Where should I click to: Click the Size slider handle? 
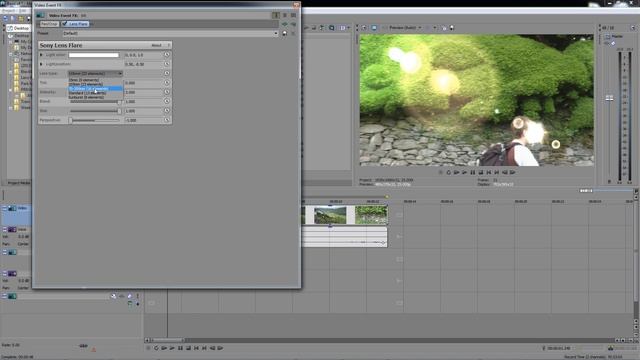[119, 111]
